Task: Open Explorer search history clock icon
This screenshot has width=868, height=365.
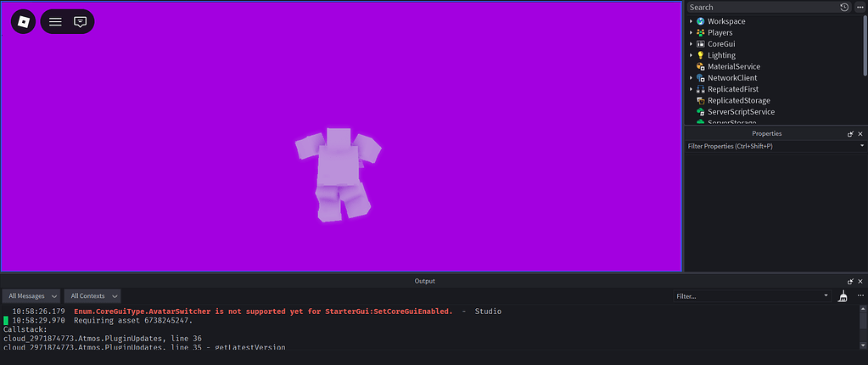Action: pos(844,7)
